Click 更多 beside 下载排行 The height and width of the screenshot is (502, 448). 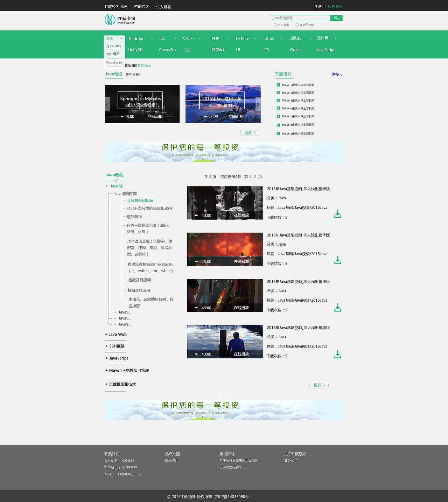[x=337, y=74]
